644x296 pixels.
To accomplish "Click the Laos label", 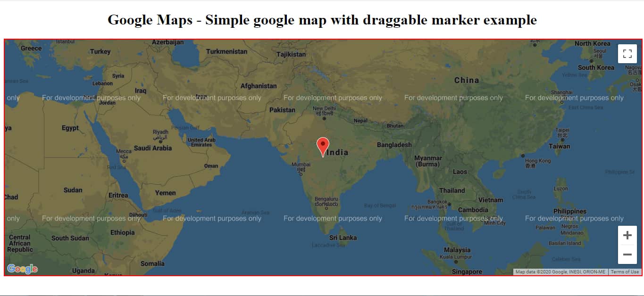I will 460,172.
